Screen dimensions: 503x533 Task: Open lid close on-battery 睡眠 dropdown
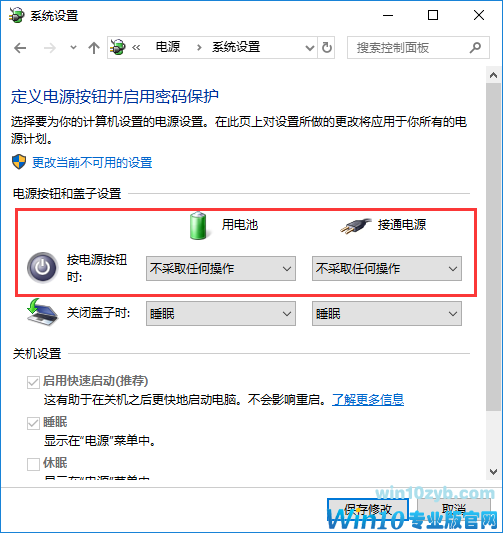(221, 313)
